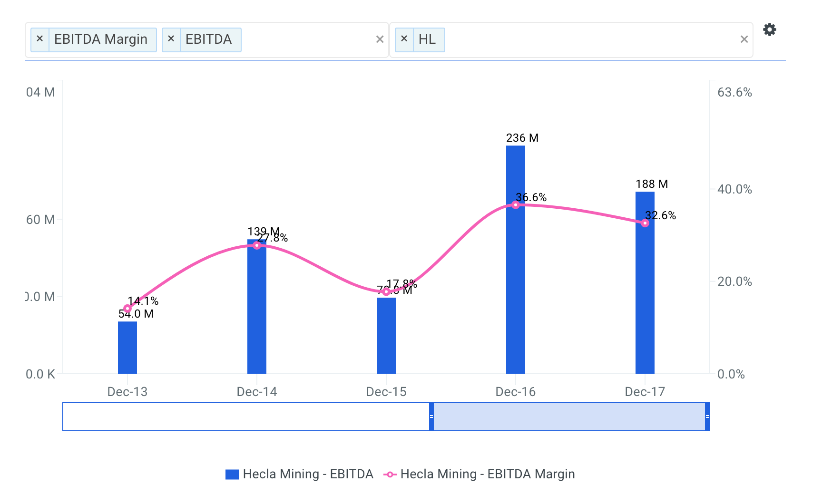The height and width of the screenshot is (504, 822).
Task: Remove the EBITDA Margin tag
Action: point(40,39)
